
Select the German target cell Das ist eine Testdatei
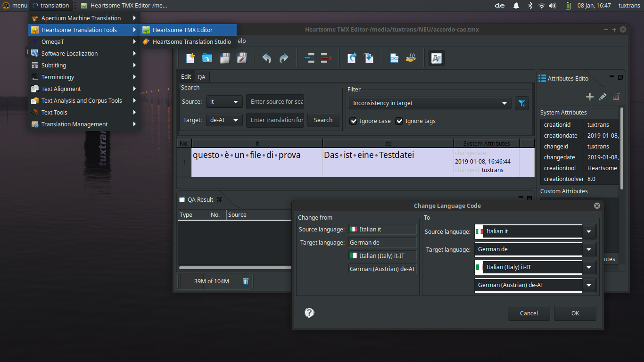point(388,163)
